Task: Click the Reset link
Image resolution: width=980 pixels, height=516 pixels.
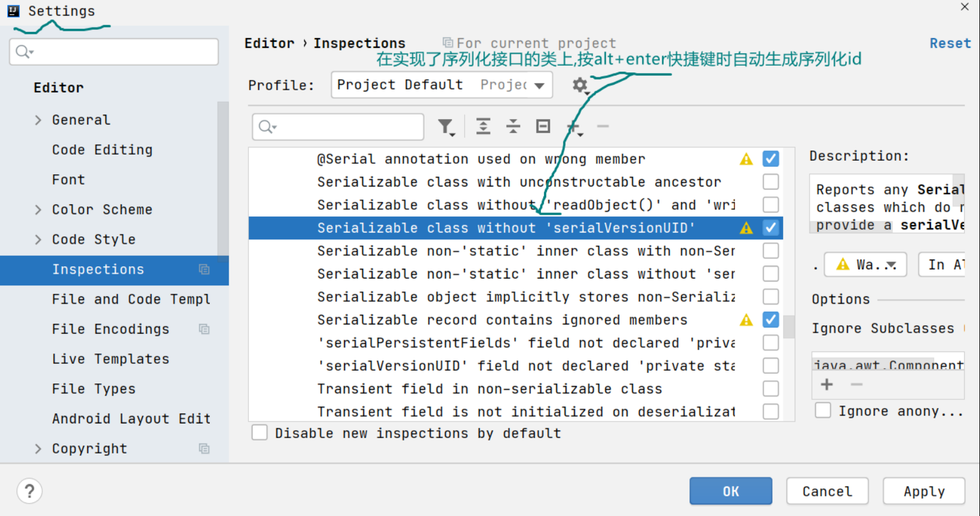Action: tap(949, 44)
